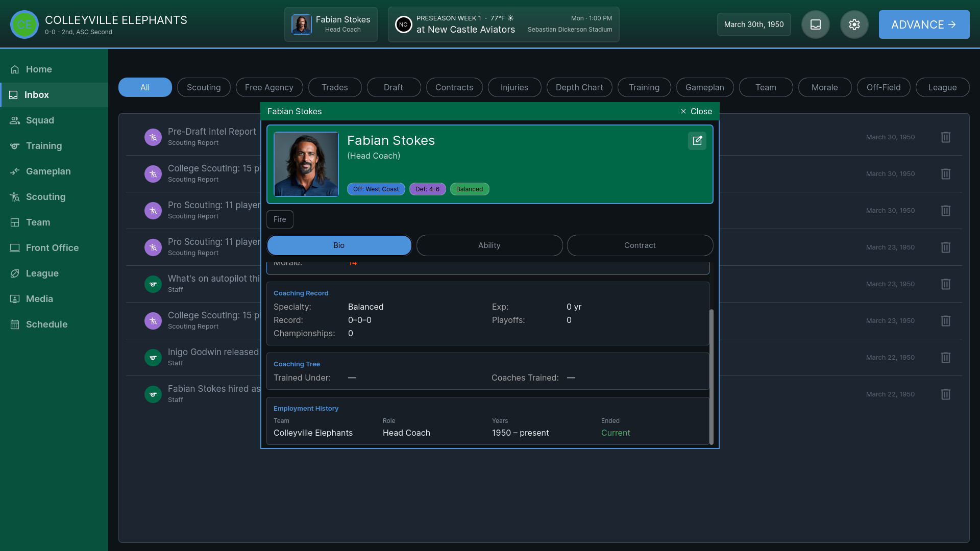Filter inbox by Depth Chart
Viewport: 980px width, 551px height.
(x=579, y=87)
